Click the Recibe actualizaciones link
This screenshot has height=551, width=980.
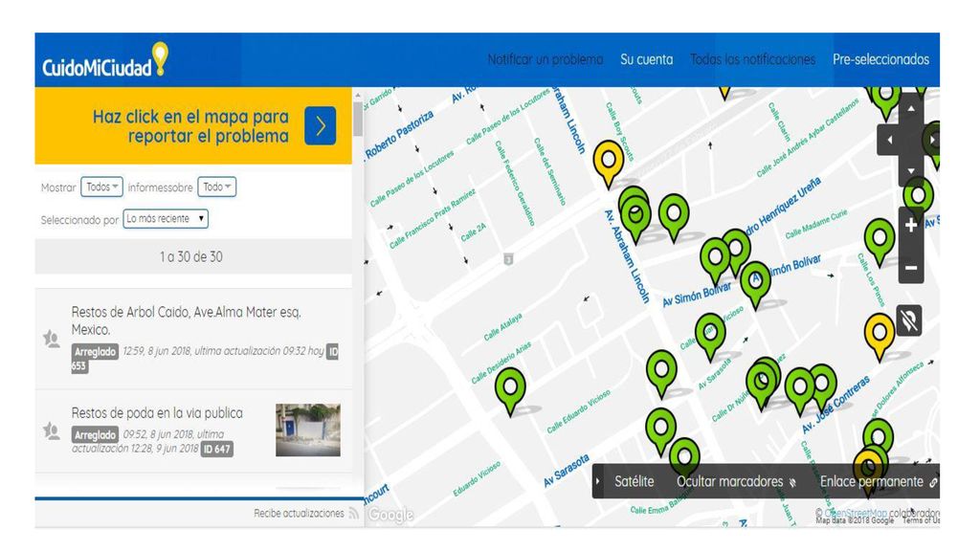click(x=299, y=513)
